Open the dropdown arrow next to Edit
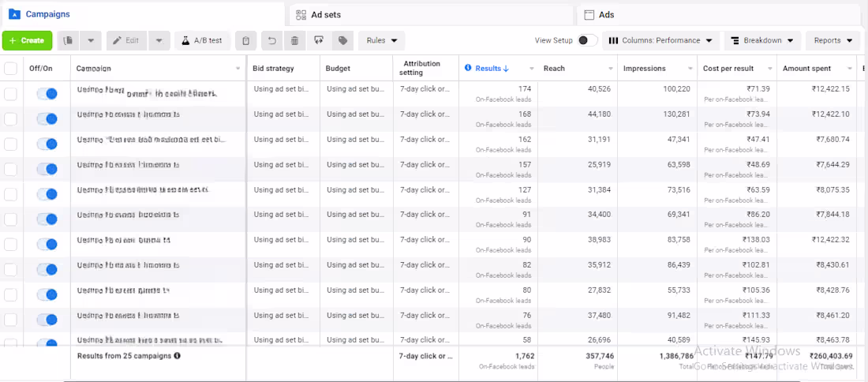 point(159,40)
